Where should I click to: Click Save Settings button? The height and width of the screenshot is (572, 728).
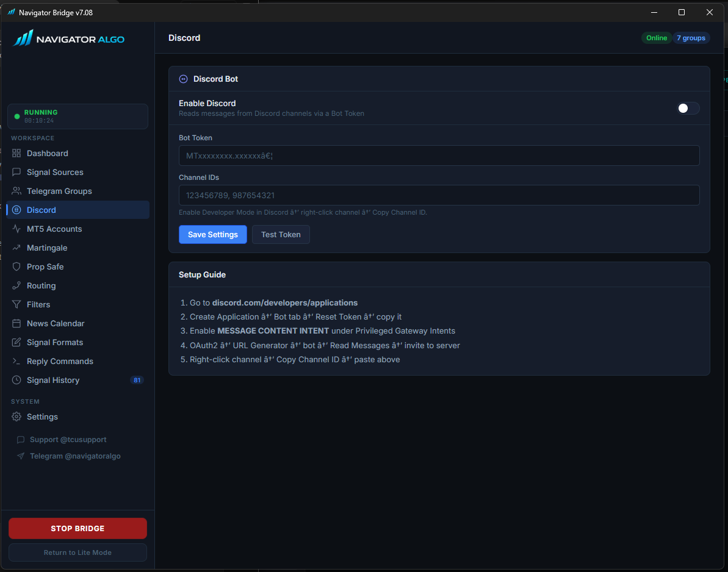[212, 234]
